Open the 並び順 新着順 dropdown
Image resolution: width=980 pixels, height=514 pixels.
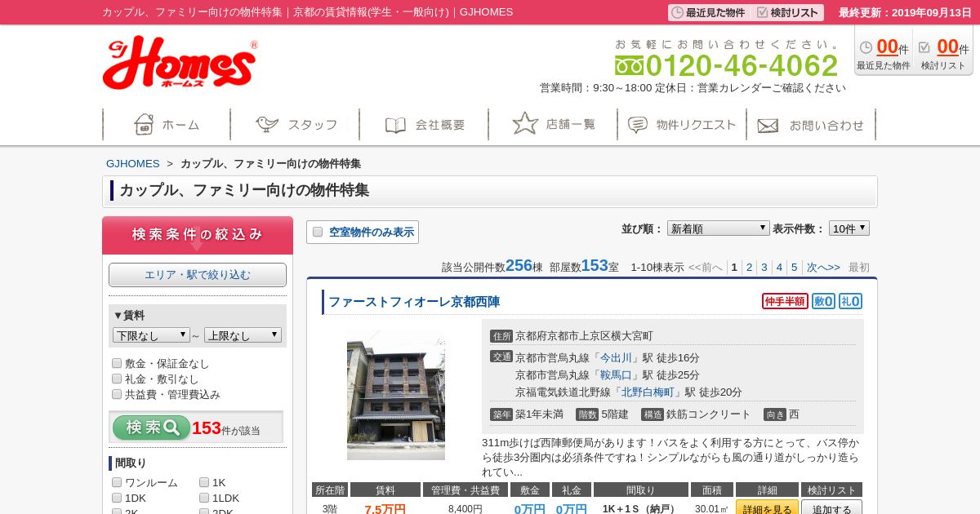719,228
